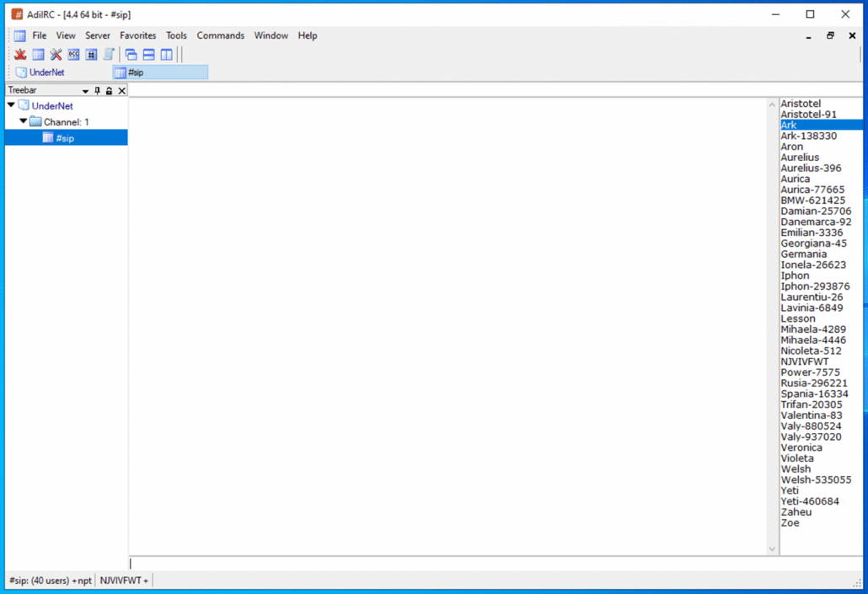Click the DCC toolbar icon
The width and height of the screenshot is (868, 594).
coord(74,54)
